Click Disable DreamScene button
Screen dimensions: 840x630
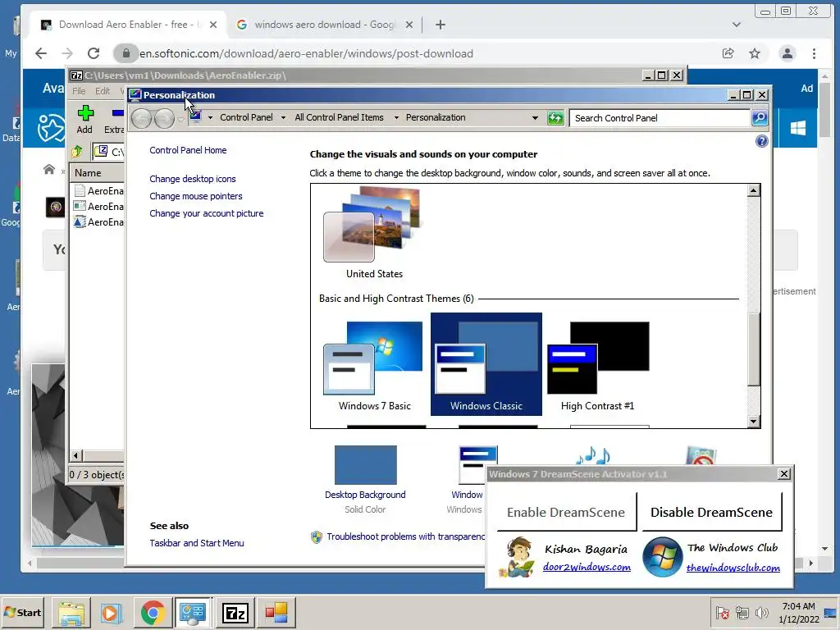coord(711,512)
